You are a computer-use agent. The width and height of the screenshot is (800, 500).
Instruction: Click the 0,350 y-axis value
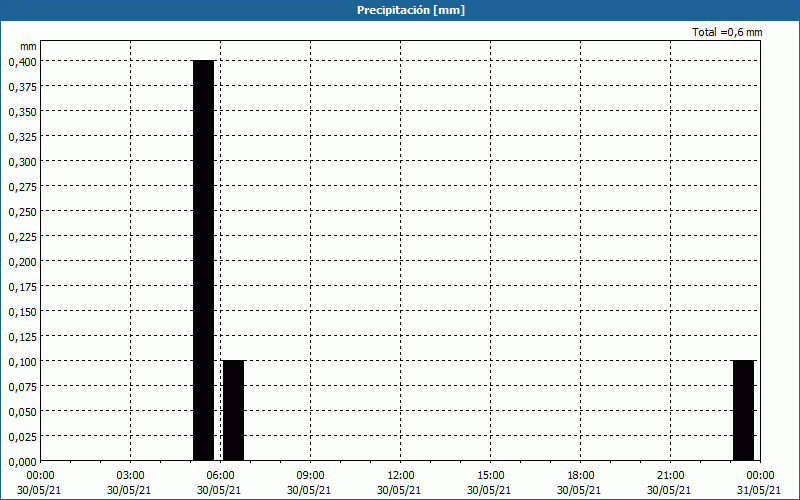pos(22,111)
